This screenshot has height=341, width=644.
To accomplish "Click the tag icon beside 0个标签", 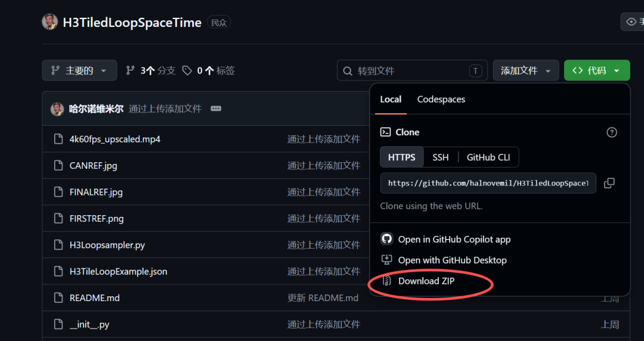I will click(x=187, y=71).
